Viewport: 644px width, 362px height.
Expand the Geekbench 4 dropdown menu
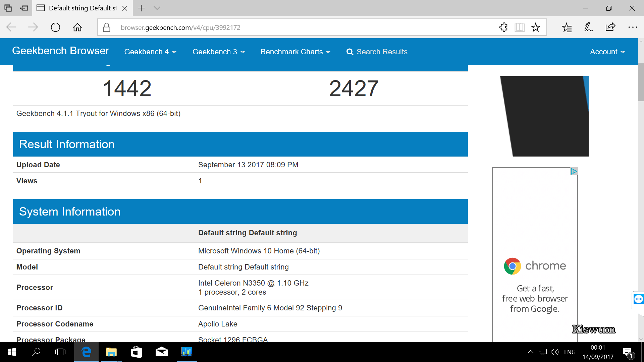click(x=150, y=52)
